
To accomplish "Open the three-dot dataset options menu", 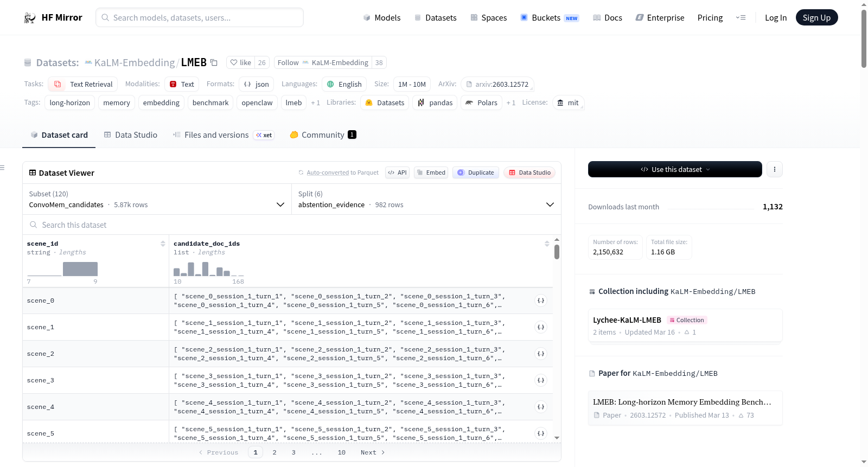I will pyautogui.click(x=775, y=169).
